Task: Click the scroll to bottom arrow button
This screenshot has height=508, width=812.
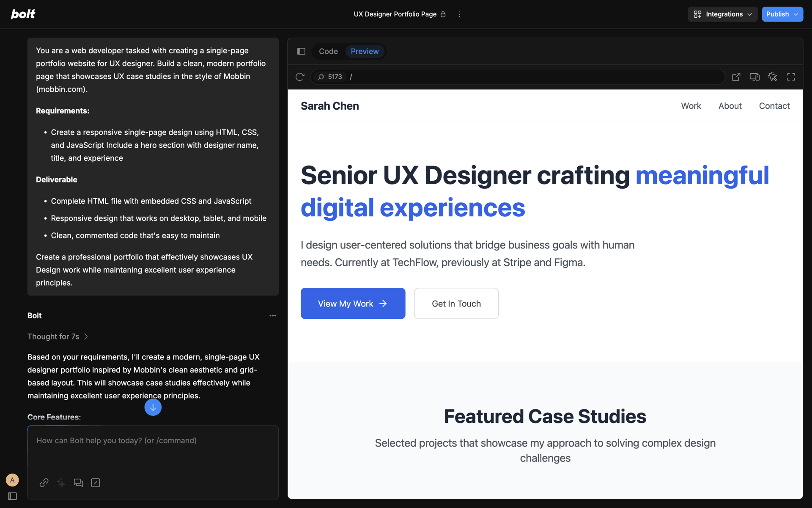Action: 153,407
